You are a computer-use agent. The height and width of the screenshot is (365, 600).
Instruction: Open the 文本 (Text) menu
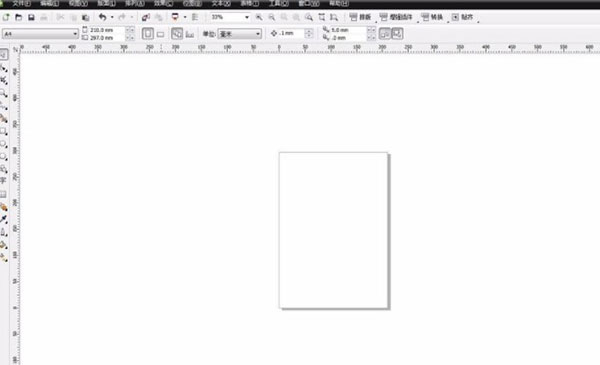tap(221, 4)
